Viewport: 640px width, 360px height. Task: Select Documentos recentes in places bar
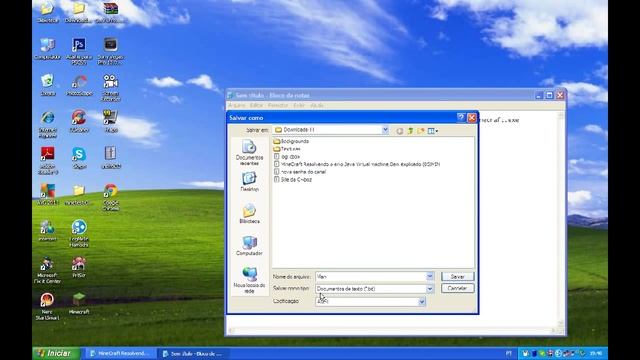coord(249,152)
